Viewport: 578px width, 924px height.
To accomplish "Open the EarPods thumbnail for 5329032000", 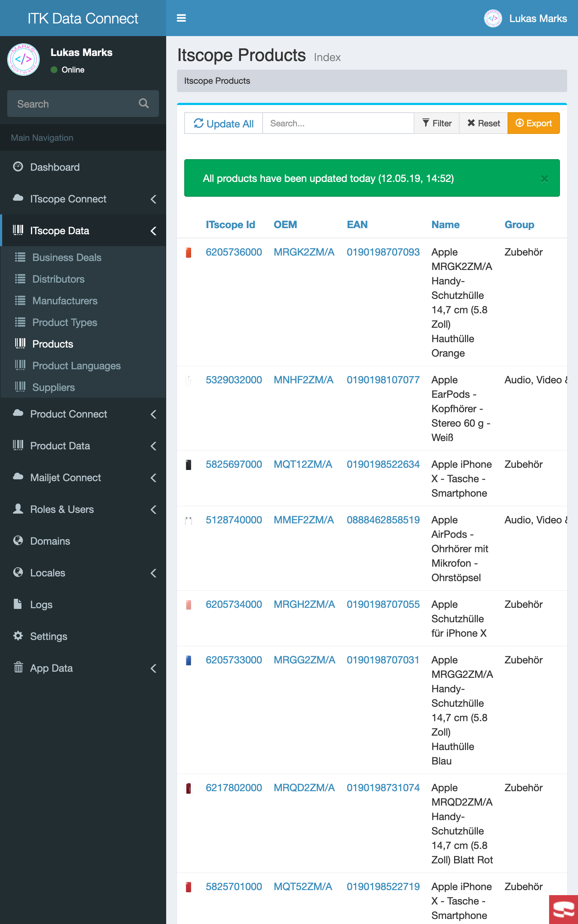I will pyautogui.click(x=189, y=380).
